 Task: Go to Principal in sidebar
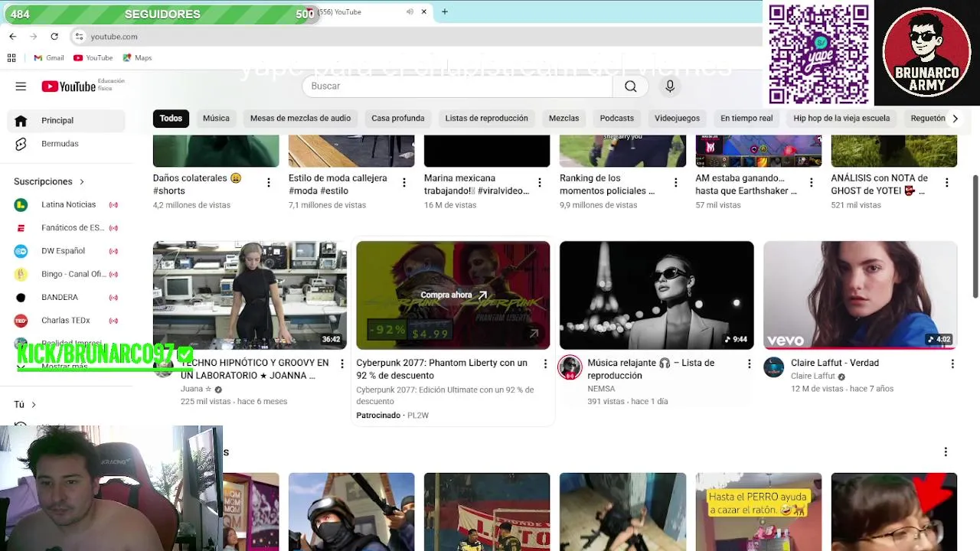67,121
